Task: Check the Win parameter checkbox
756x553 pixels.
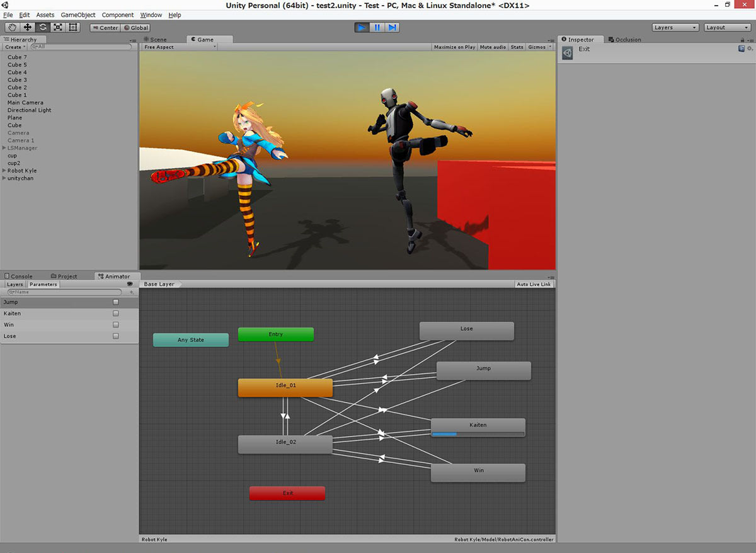Action: pyautogui.click(x=115, y=325)
